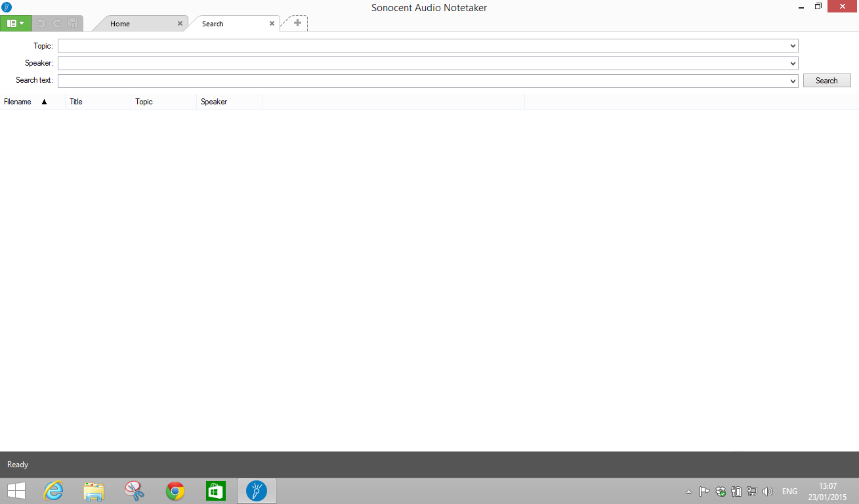Expand the Speaker dropdown arrow
The height and width of the screenshot is (504, 859).
tap(793, 64)
